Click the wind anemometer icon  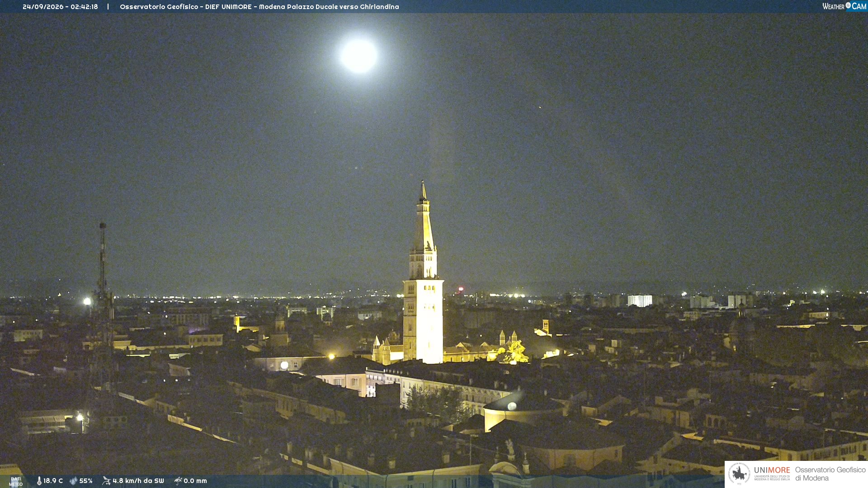point(106,481)
